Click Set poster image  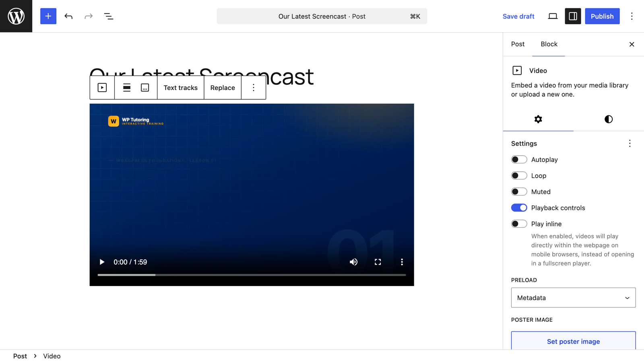(x=573, y=341)
